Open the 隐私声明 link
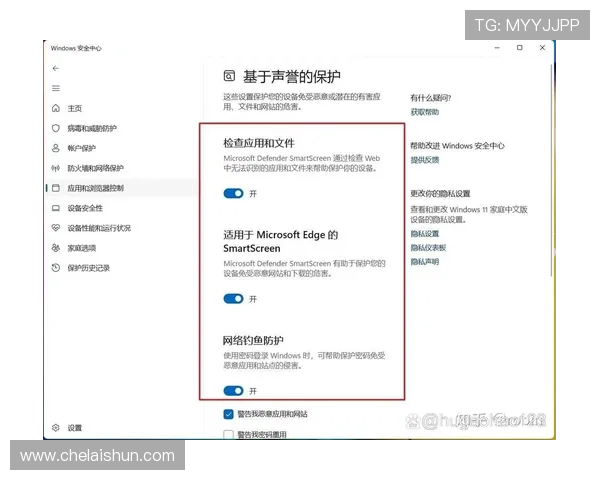The height and width of the screenshot is (480, 600). tap(425, 261)
